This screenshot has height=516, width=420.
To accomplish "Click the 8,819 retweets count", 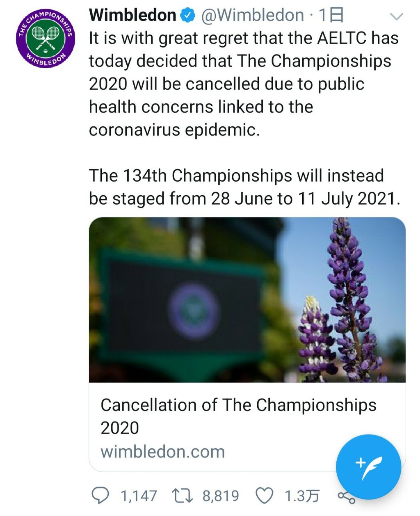I will [x=221, y=496].
